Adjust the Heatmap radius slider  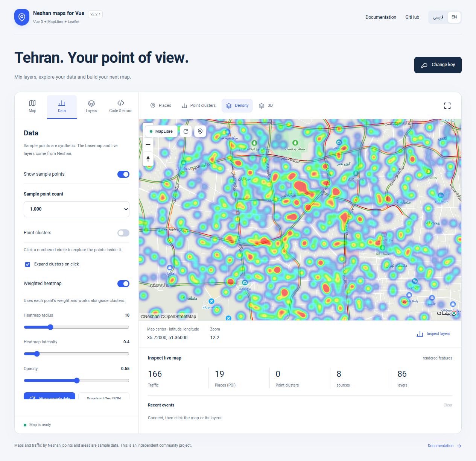coord(76,327)
